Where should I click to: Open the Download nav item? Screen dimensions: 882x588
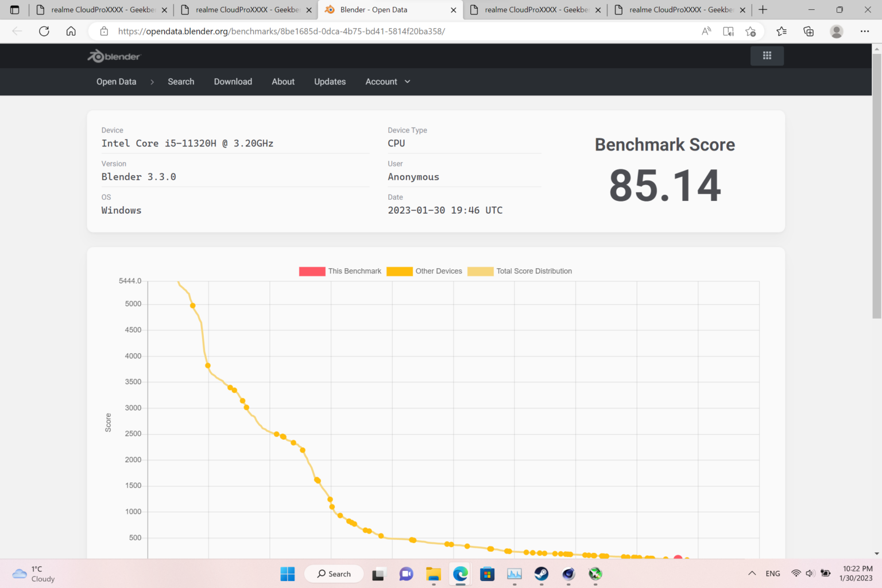[x=233, y=82]
